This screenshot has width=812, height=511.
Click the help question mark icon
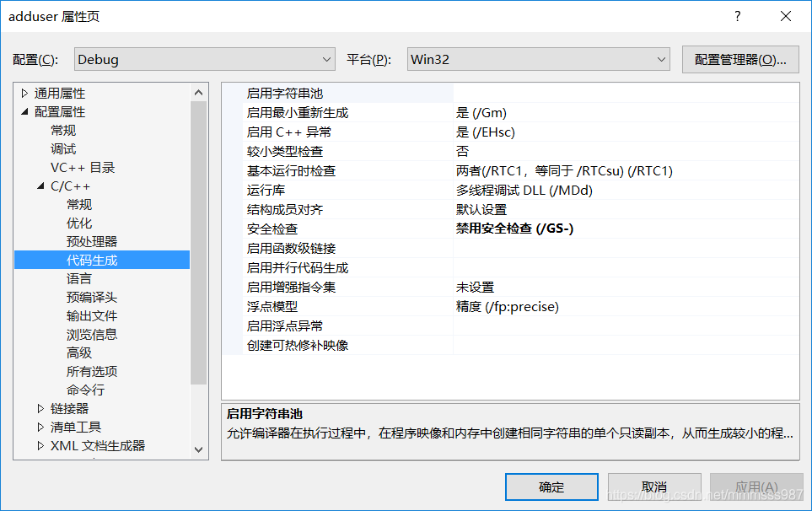click(737, 17)
